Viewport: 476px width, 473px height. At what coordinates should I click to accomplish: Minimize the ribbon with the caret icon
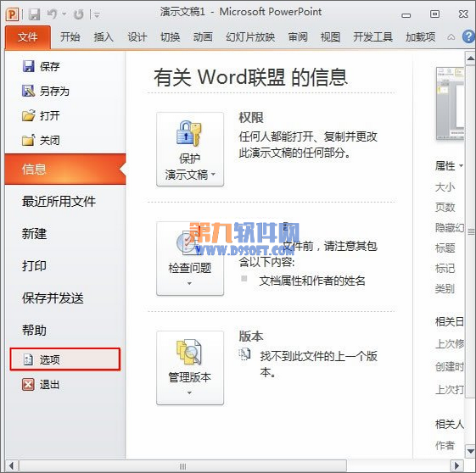pos(451,37)
